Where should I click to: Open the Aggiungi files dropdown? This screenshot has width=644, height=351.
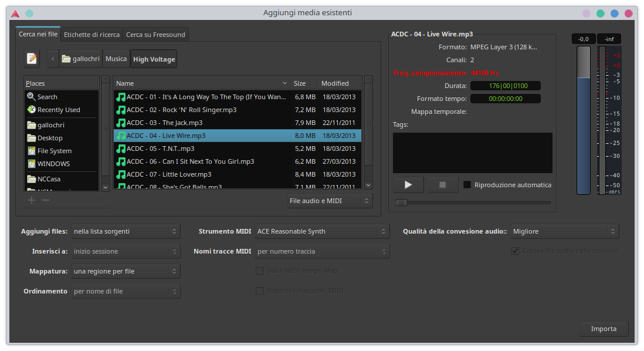coord(125,231)
